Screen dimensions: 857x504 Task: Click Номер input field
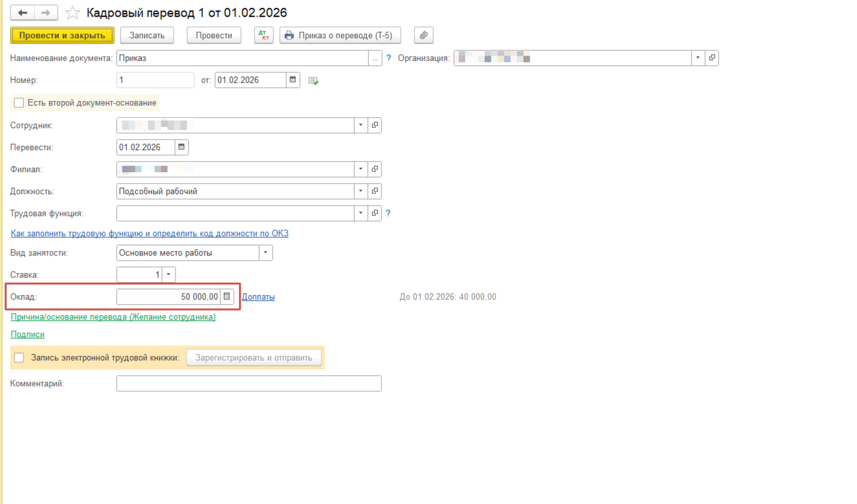[155, 80]
